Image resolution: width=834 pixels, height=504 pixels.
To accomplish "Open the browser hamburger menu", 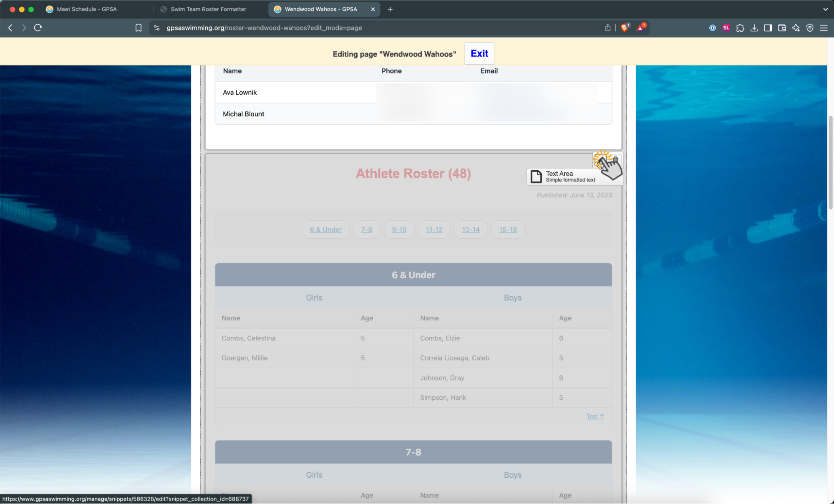I will tap(824, 28).
